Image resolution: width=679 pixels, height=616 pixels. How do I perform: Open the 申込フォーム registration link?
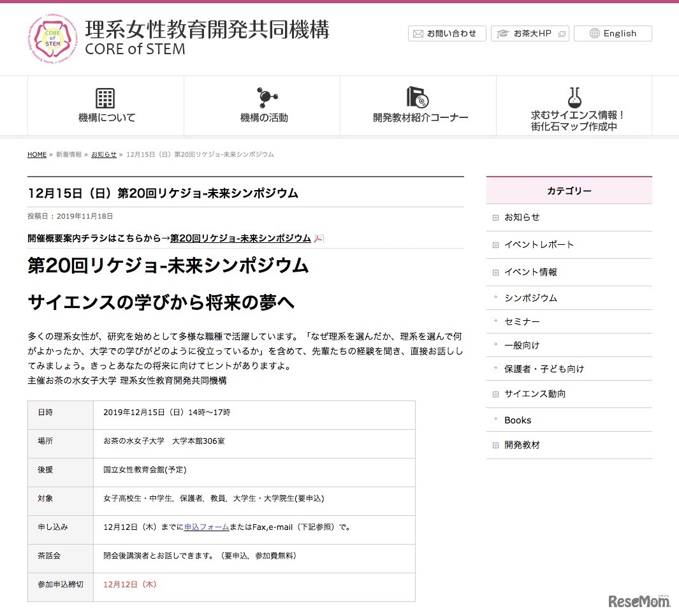[205, 528]
